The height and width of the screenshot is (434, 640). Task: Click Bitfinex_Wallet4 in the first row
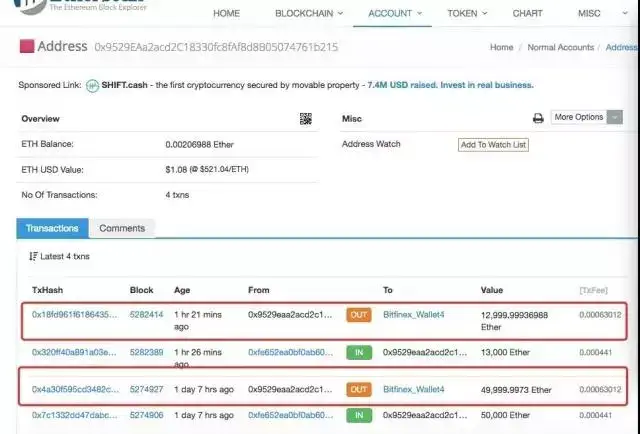tap(413, 315)
